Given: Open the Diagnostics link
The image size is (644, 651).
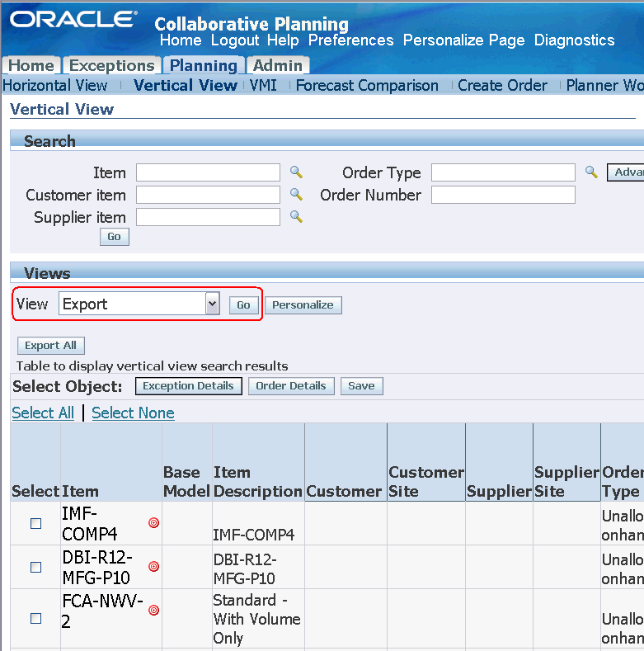Looking at the screenshot, I should (x=574, y=40).
